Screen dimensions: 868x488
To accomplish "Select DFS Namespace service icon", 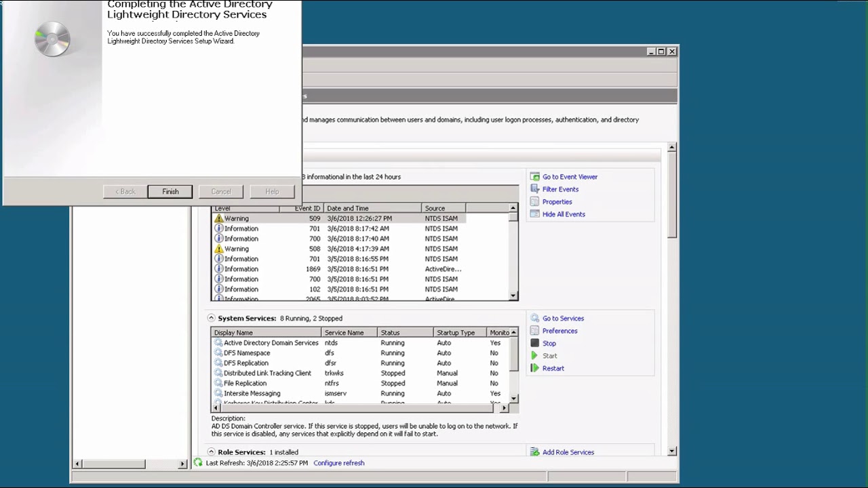I will [218, 353].
